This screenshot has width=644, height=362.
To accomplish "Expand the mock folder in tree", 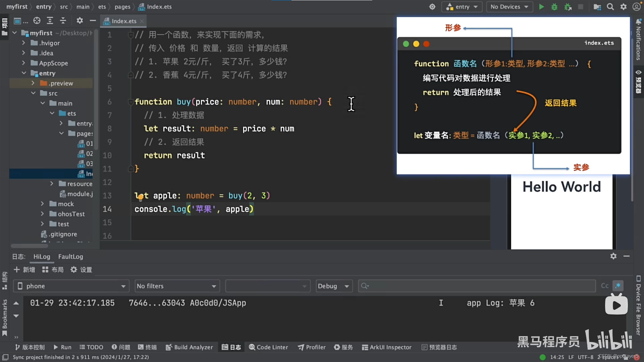I will (42, 204).
